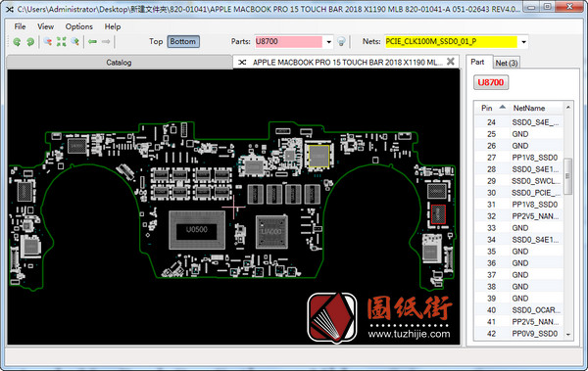Select pin 32 PP2V5_NAN row
588x371 pixels.
pos(519,216)
